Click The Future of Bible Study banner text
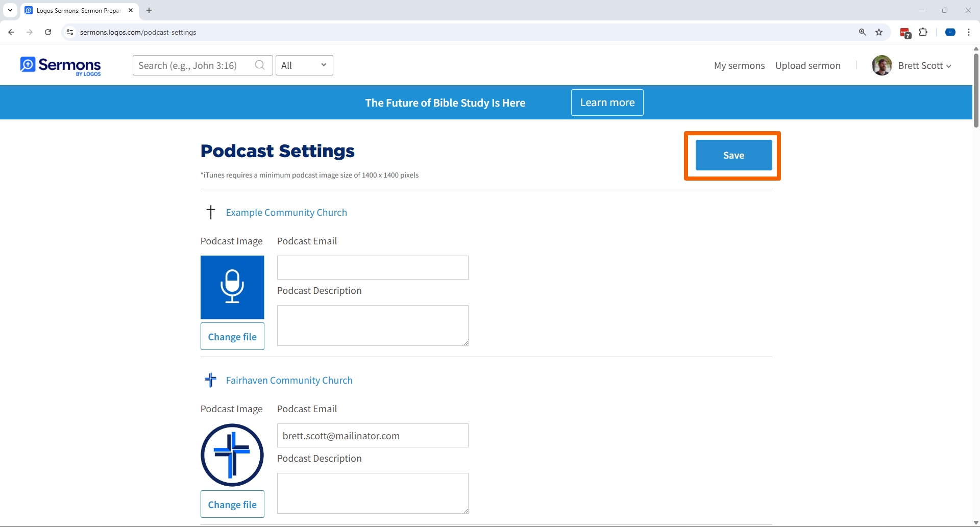 pos(445,103)
